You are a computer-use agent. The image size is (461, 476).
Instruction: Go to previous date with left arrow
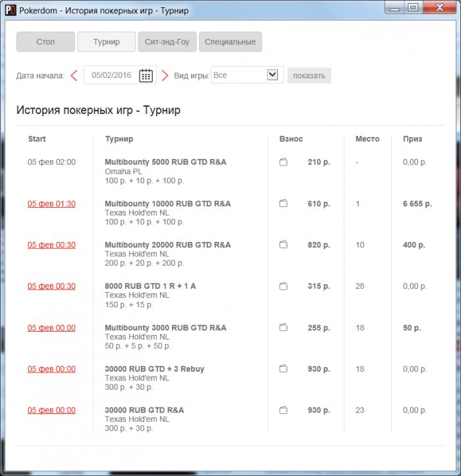pos(74,75)
